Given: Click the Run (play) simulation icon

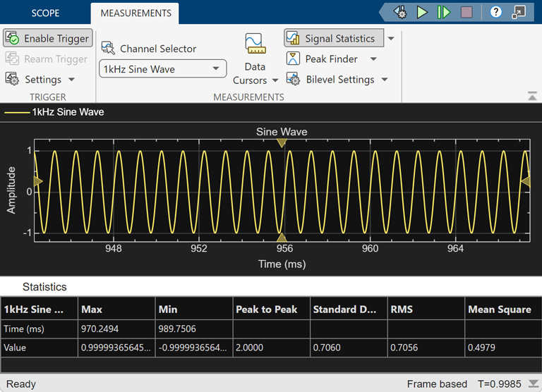Looking at the screenshot, I should (x=422, y=12).
